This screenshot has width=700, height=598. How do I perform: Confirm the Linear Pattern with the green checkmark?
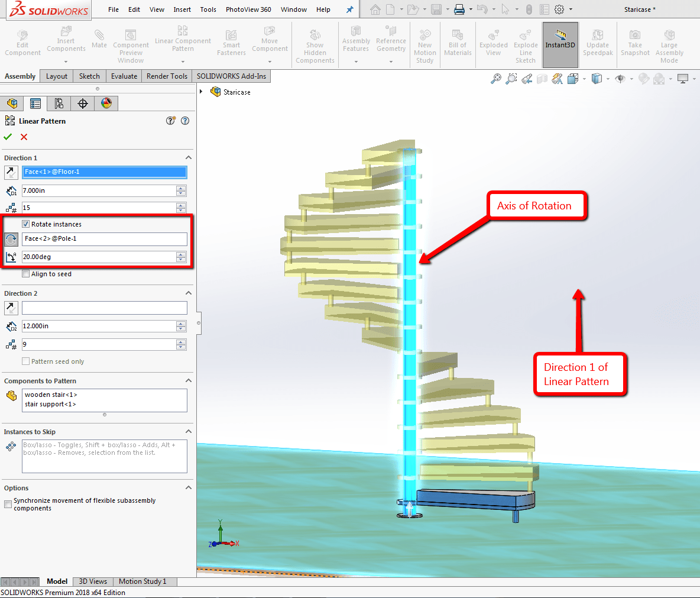[8, 137]
